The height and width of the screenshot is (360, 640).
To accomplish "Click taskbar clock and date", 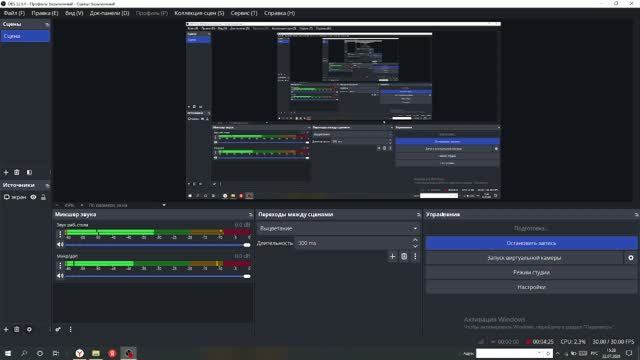I will [x=611, y=353].
